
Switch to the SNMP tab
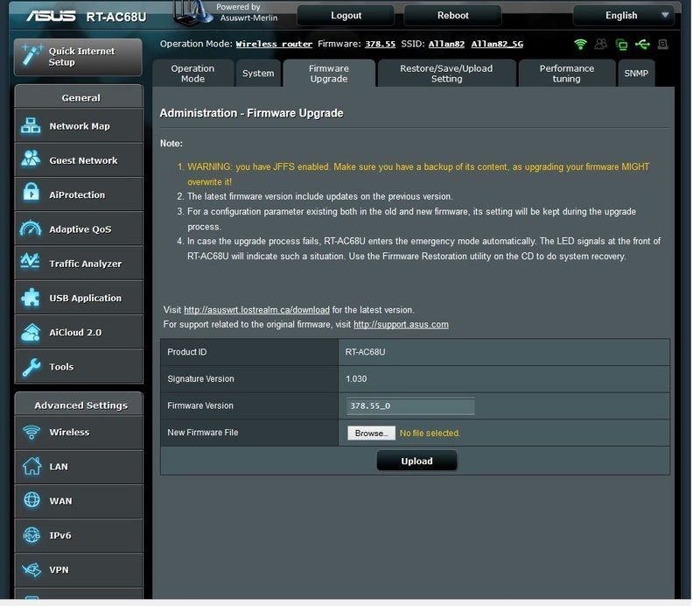click(x=636, y=74)
